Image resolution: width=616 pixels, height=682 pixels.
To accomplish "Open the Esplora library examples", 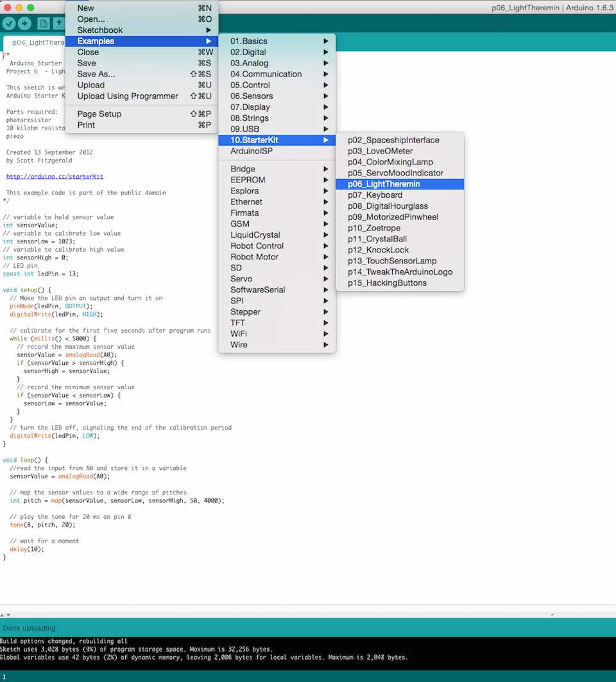I will click(x=277, y=191).
